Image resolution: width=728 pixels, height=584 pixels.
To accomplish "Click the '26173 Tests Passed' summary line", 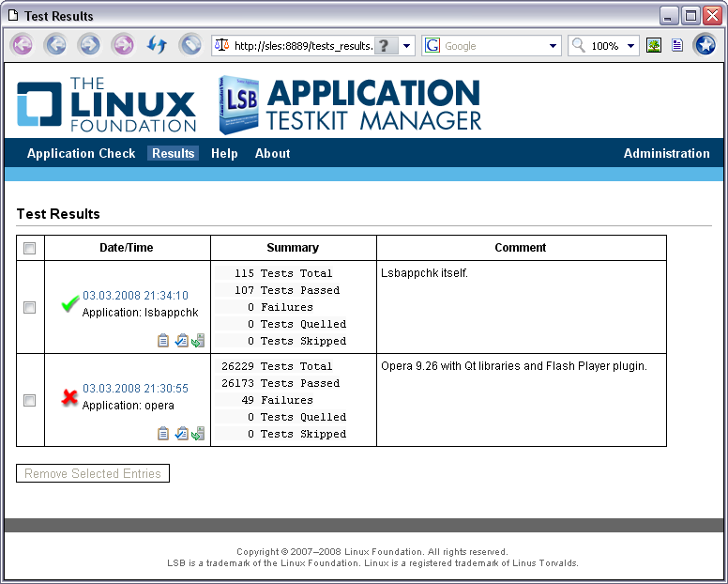I will point(281,383).
